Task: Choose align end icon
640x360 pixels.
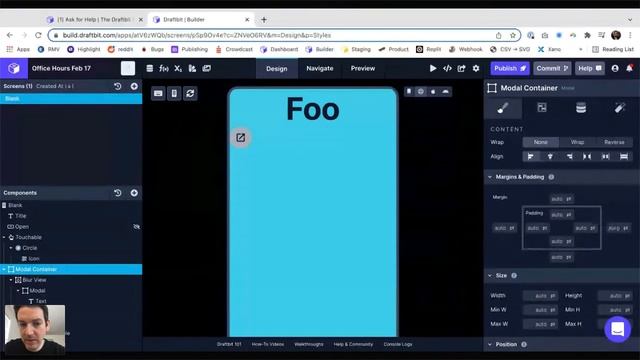Action: tap(569, 156)
